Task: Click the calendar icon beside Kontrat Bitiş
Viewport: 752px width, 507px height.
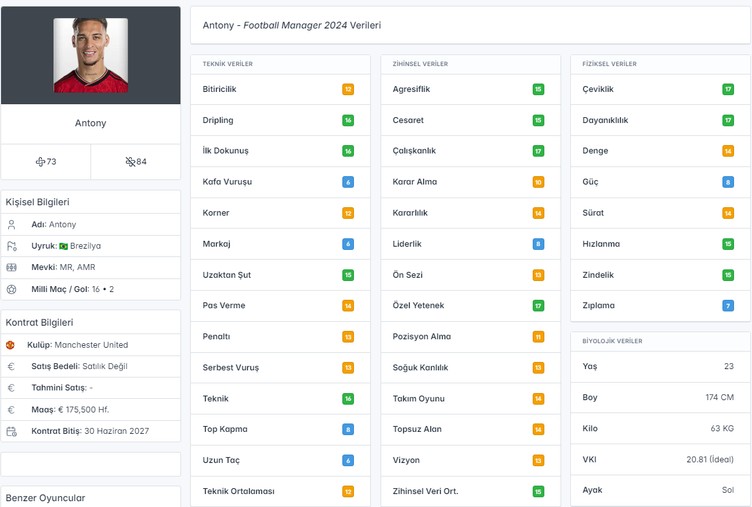Action: tap(12, 431)
